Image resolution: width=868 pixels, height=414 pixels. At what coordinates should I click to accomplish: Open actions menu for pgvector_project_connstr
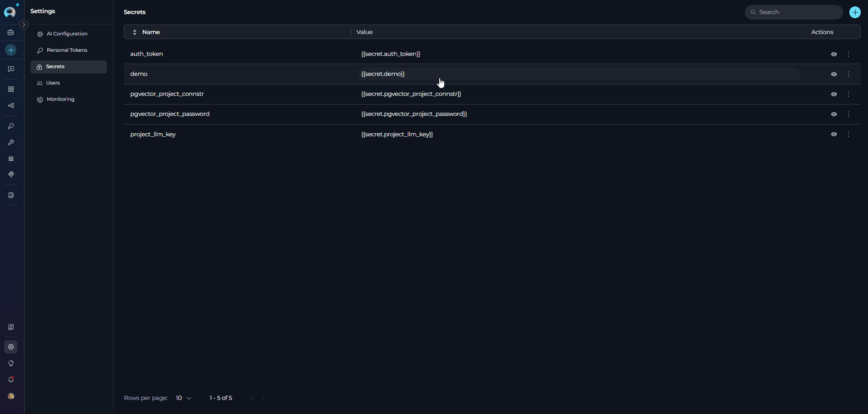click(848, 94)
